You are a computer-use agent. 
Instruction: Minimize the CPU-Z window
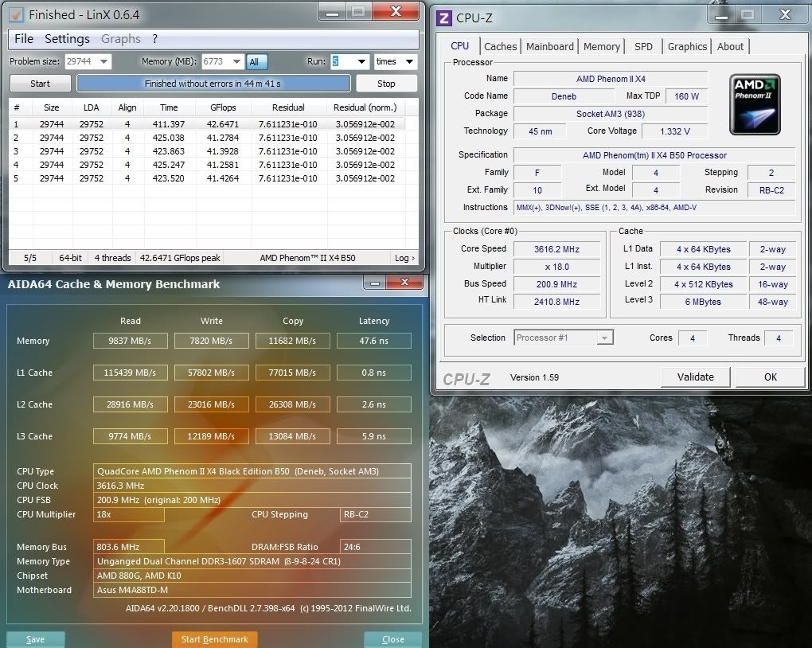[x=721, y=16]
